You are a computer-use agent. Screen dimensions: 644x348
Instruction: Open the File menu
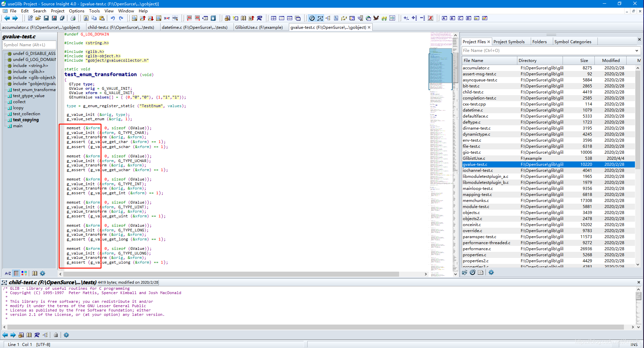point(13,11)
